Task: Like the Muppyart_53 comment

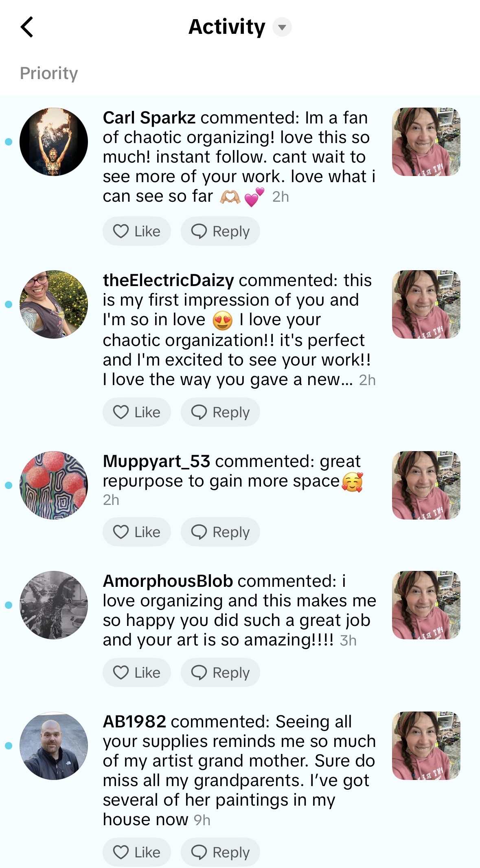Action: point(136,532)
